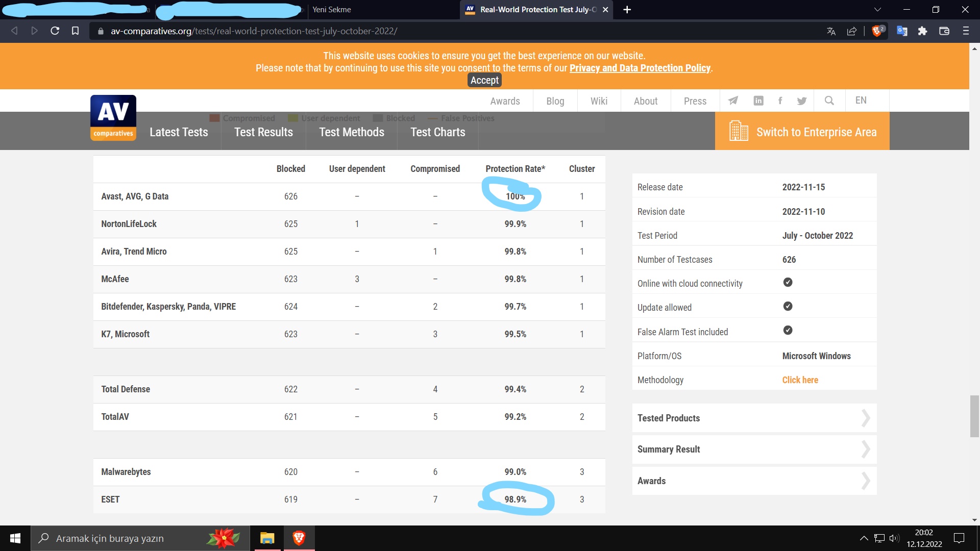Image resolution: width=980 pixels, height=551 pixels.
Task: Switch to the Yeni Sekme tab
Action: coord(332,10)
